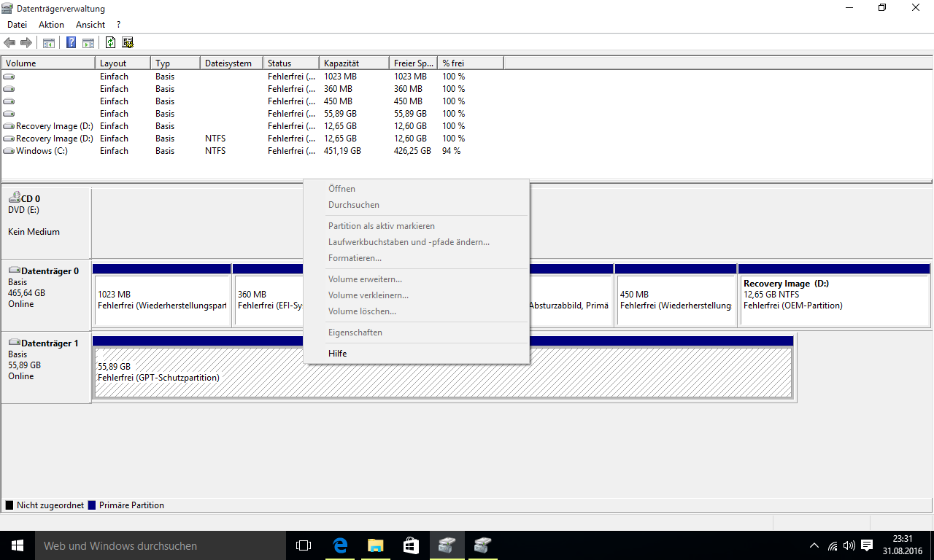Toggle the console tree pane toolbar icon
Image resolution: width=934 pixels, height=560 pixels.
coord(49,42)
